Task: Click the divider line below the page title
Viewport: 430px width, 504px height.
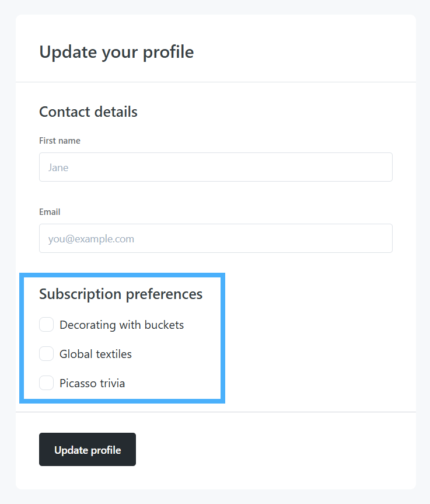Action: tap(216, 82)
